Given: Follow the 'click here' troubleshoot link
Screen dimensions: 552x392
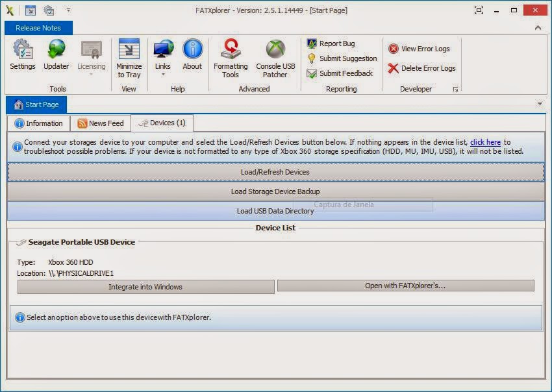Looking at the screenshot, I should point(485,142).
